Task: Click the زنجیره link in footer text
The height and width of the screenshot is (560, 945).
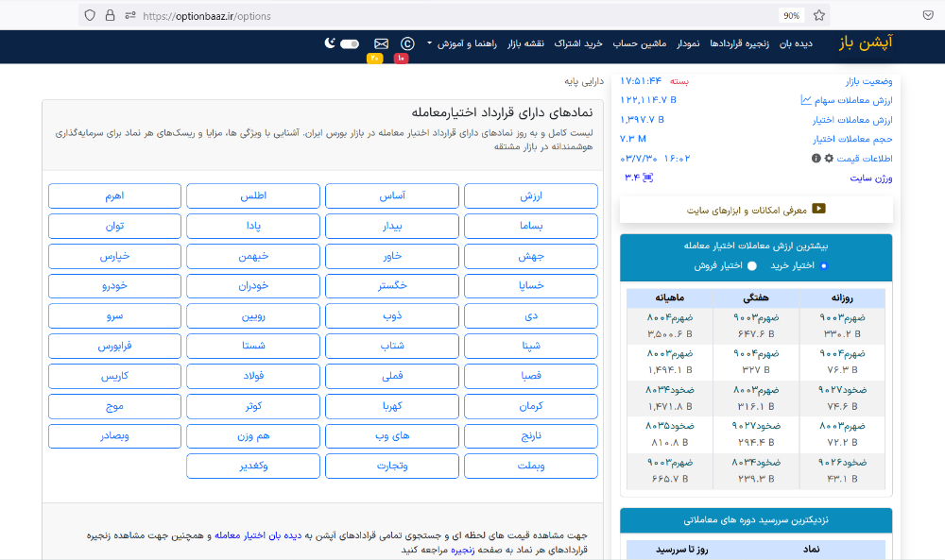Action: [463, 550]
